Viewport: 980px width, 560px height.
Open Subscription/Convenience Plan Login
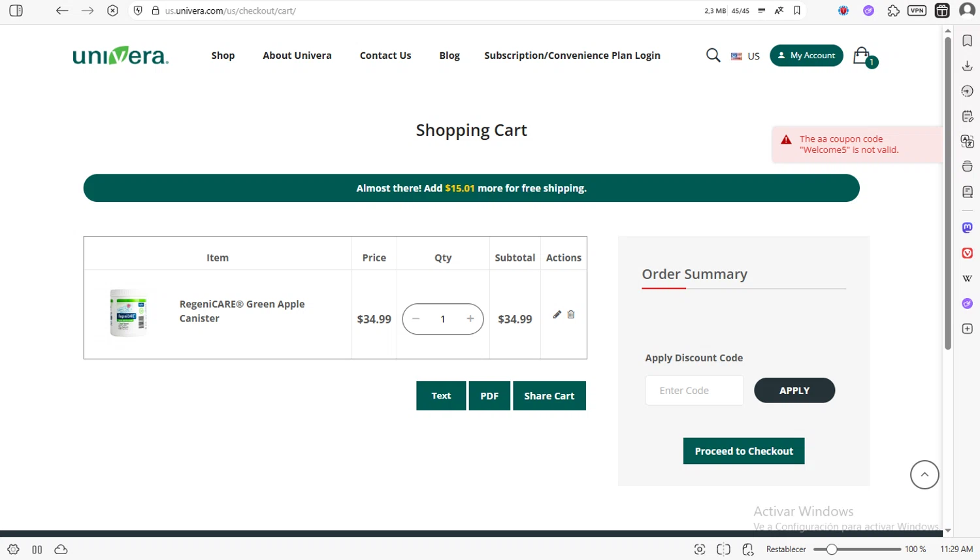click(572, 56)
